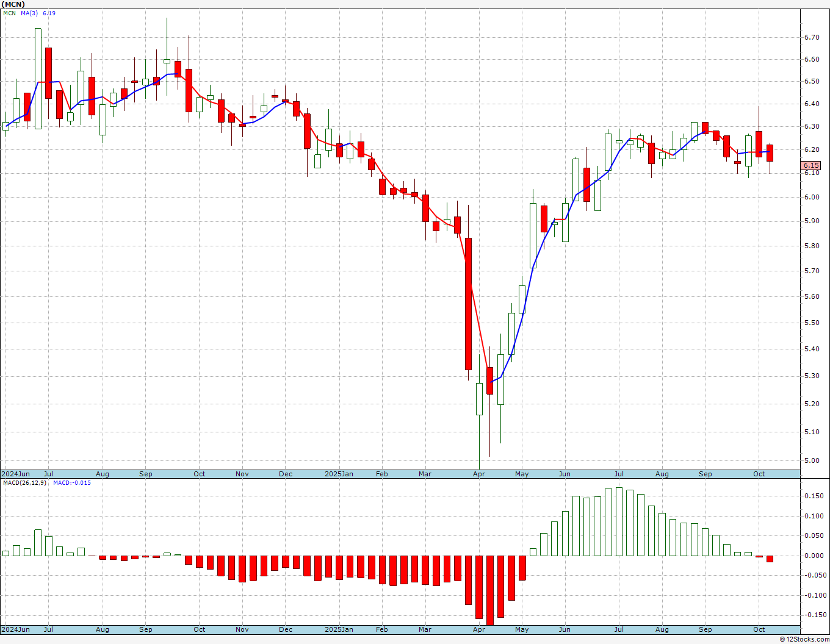Screen dimensions: 830x644
Task: Click Mar on the MACD panel date axis
Action: (425, 629)
